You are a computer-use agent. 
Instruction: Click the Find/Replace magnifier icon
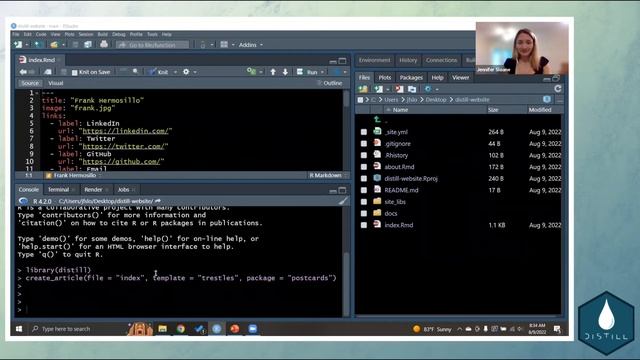[x=135, y=72]
